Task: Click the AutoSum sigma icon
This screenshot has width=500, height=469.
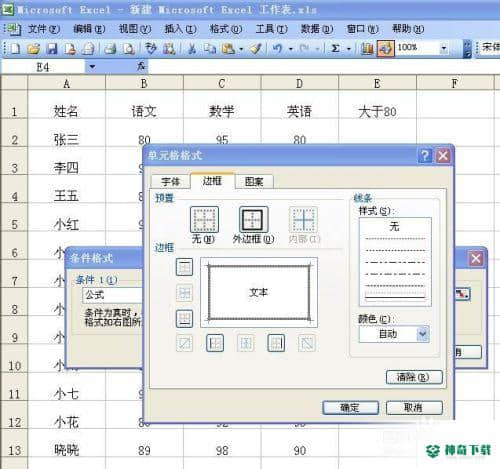Action: click(335, 49)
